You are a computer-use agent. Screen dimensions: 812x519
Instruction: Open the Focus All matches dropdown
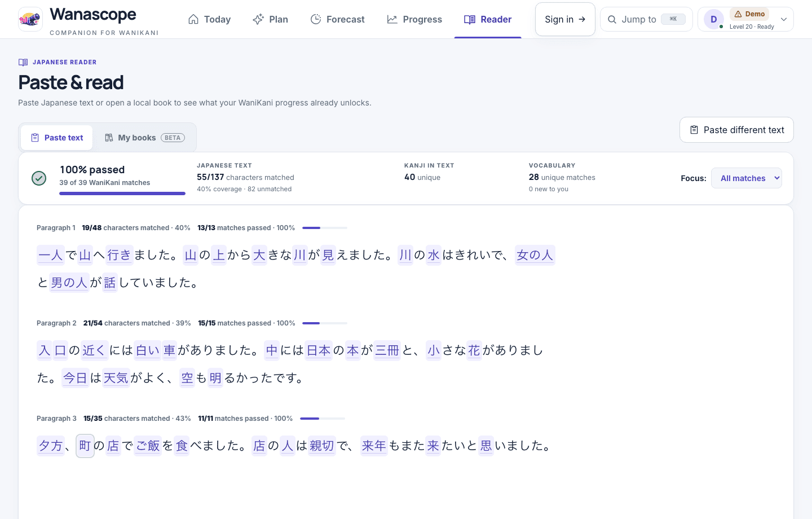coord(747,178)
